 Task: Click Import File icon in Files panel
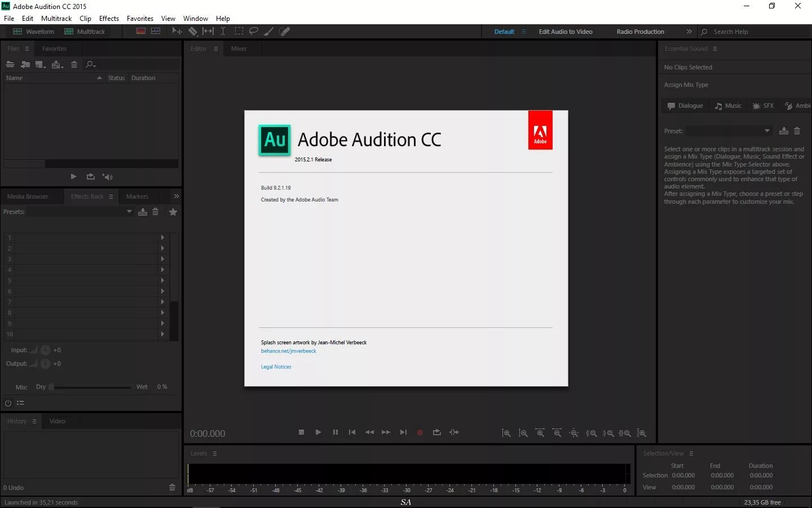[x=25, y=64]
